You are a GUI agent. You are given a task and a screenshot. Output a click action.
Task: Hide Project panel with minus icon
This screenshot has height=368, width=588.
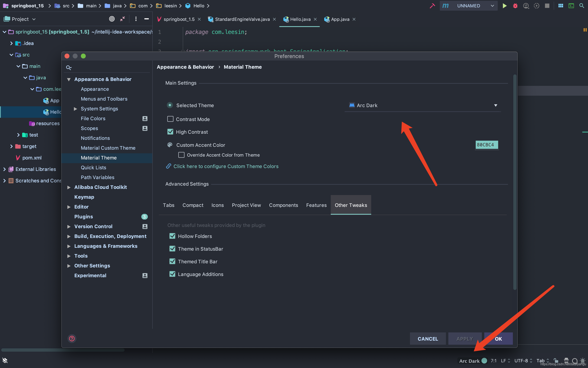(x=146, y=19)
